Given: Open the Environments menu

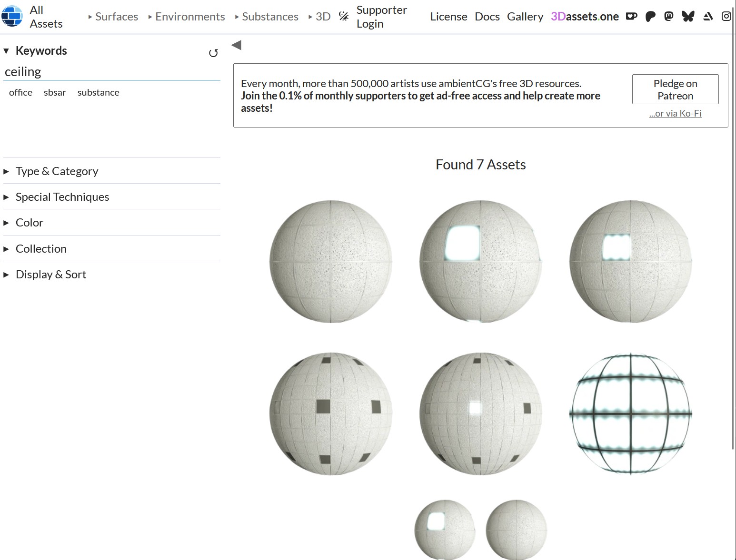Looking at the screenshot, I should click(187, 17).
